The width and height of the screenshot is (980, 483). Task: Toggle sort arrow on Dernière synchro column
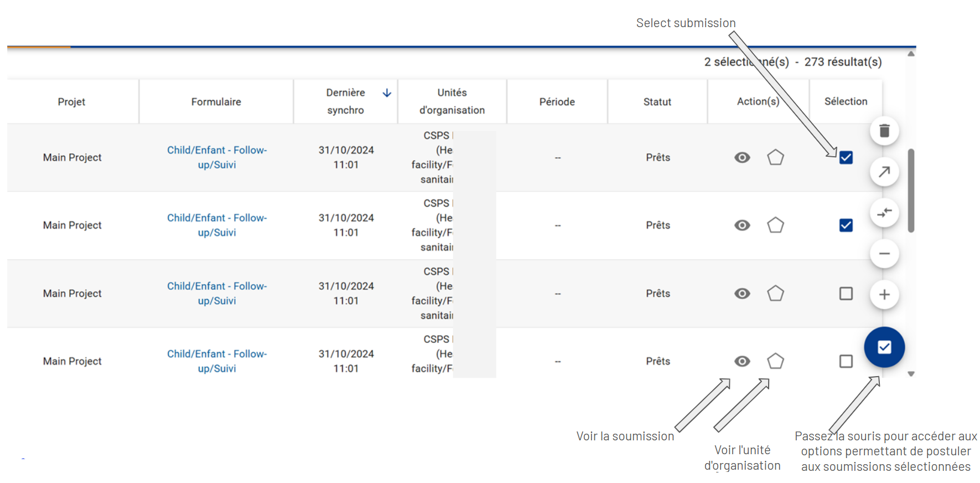click(x=387, y=93)
